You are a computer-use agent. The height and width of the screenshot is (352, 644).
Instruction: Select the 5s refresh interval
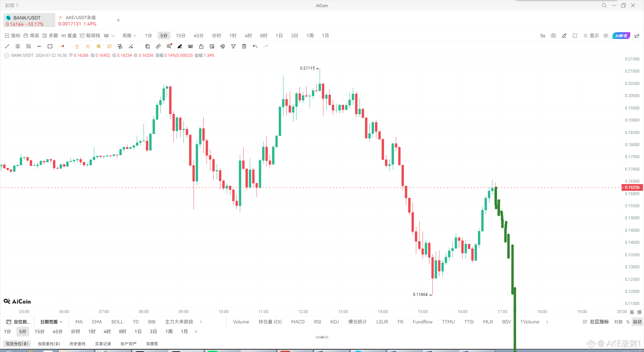tap(543, 36)
